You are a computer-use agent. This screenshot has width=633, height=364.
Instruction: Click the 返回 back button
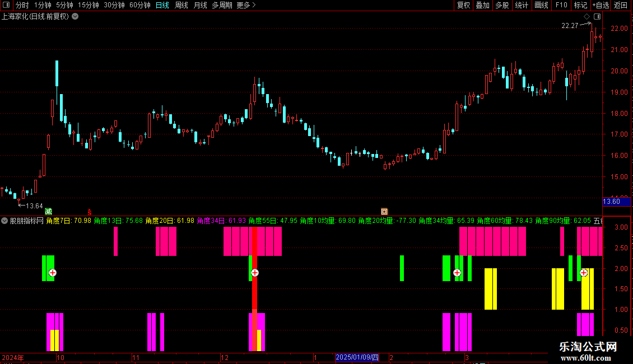point(621,5)
